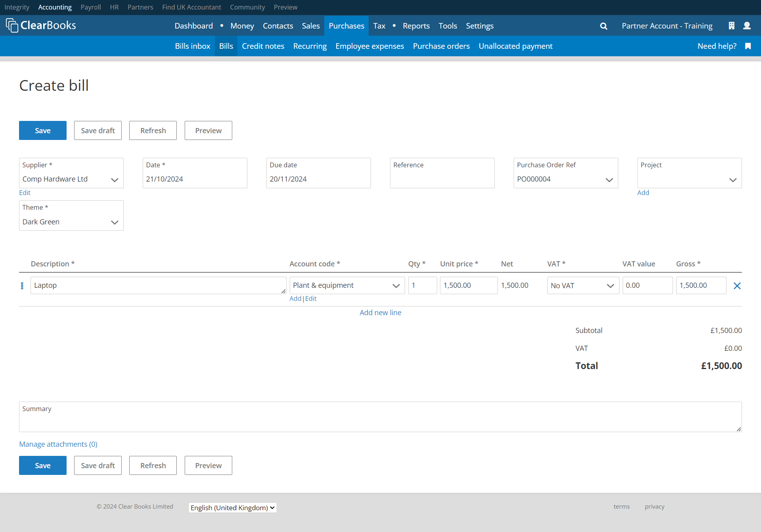Delete the Laptop line with X icon
The width and height of the screenshot is (761, 532).
737,286
